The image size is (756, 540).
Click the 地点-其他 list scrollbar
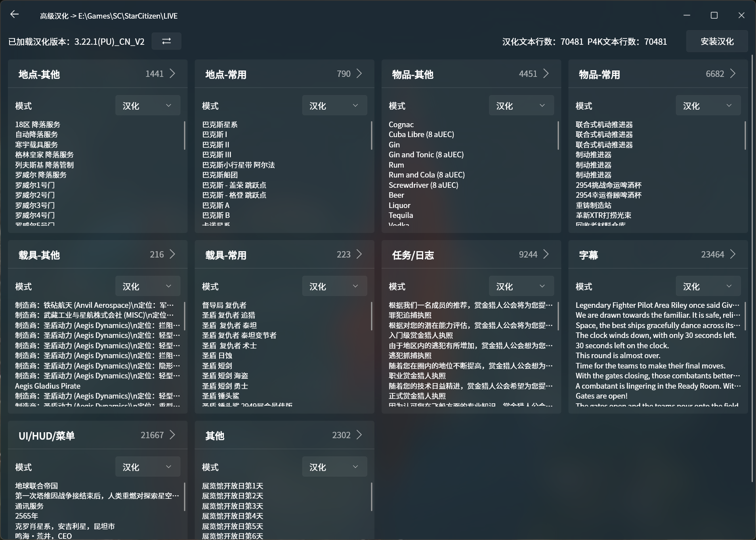(185, 135)
